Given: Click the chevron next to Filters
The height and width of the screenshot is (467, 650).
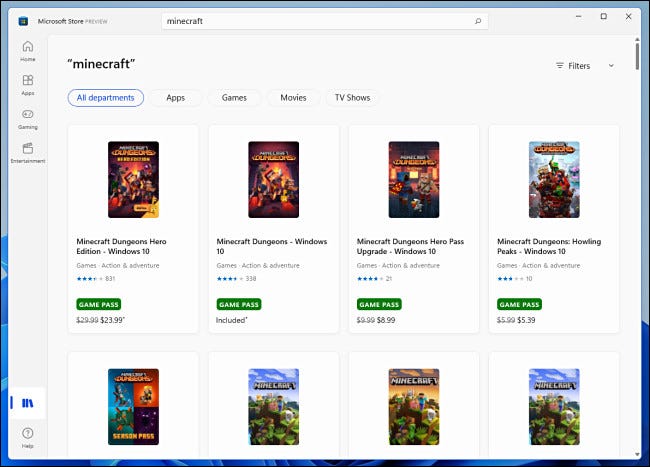Looking at the screenshot, I should click(611, 66).
